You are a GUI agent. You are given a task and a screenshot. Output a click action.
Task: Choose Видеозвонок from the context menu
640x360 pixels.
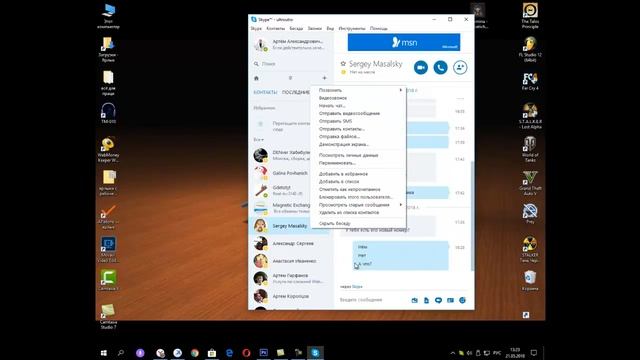coord(358,98)
